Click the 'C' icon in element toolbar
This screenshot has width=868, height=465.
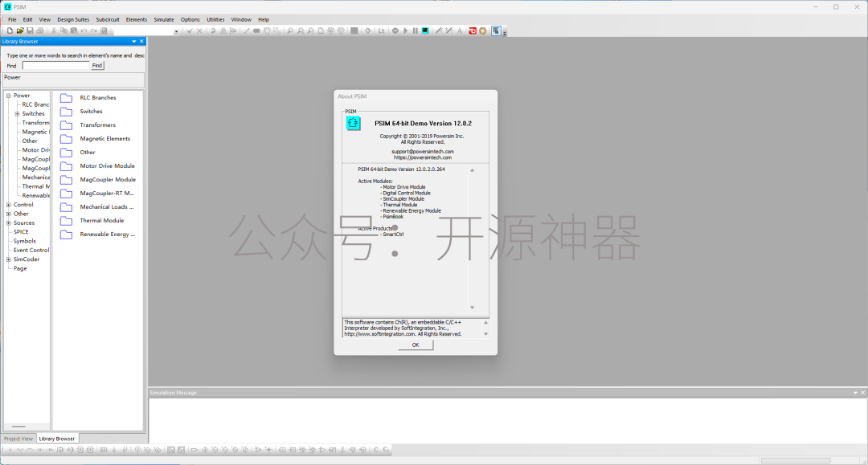(x=376, y=450)
